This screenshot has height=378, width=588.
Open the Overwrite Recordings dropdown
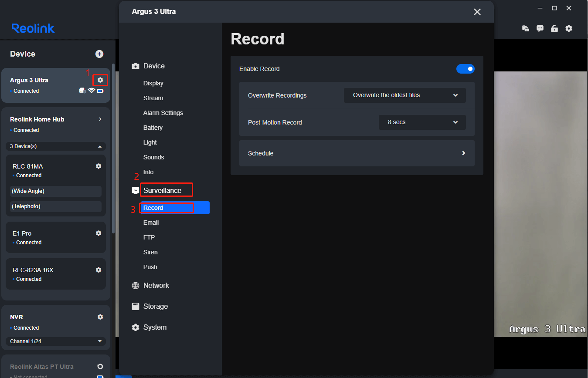[x=405, y=95]
